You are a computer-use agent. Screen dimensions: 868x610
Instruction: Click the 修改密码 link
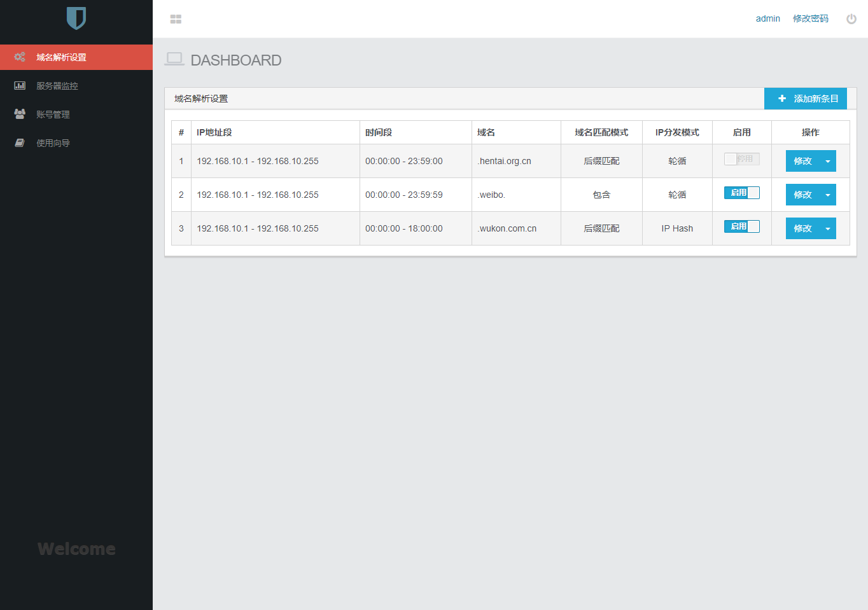pyautogui.click(x=810, y=18)
